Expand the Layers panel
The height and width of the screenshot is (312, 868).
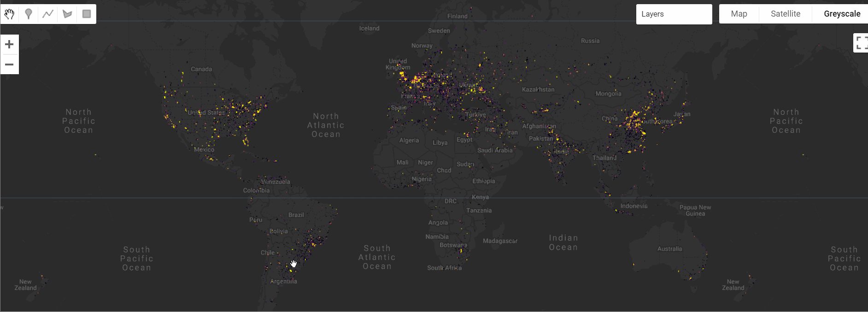coord(674,14)
